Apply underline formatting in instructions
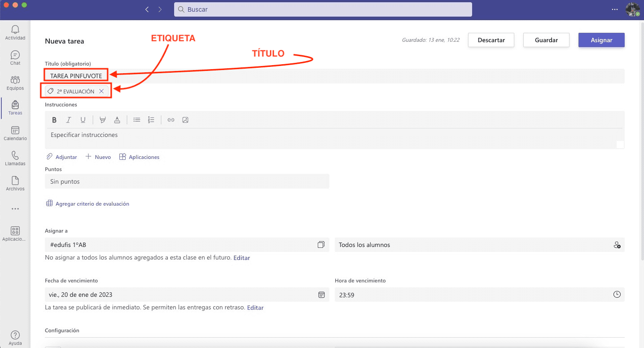 click(x=83, y=120)
